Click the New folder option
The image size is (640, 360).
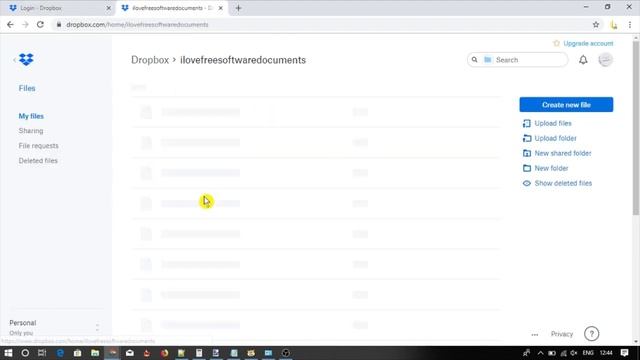551,168
